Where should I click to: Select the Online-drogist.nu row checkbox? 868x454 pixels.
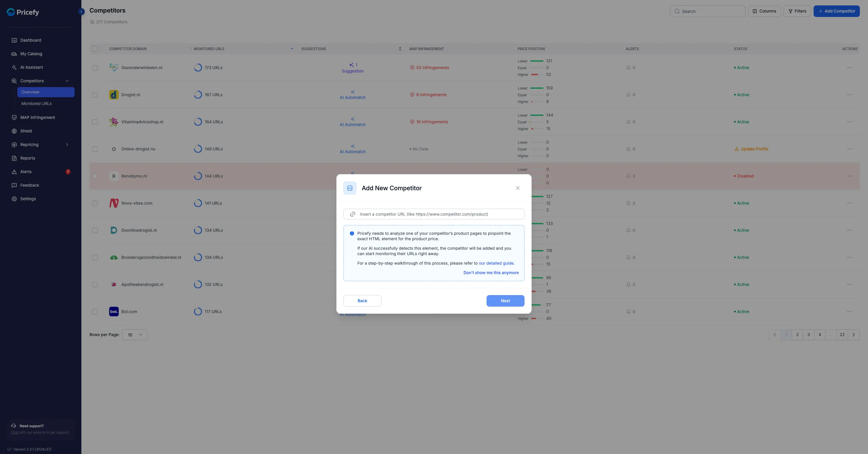tap(95, 149)
